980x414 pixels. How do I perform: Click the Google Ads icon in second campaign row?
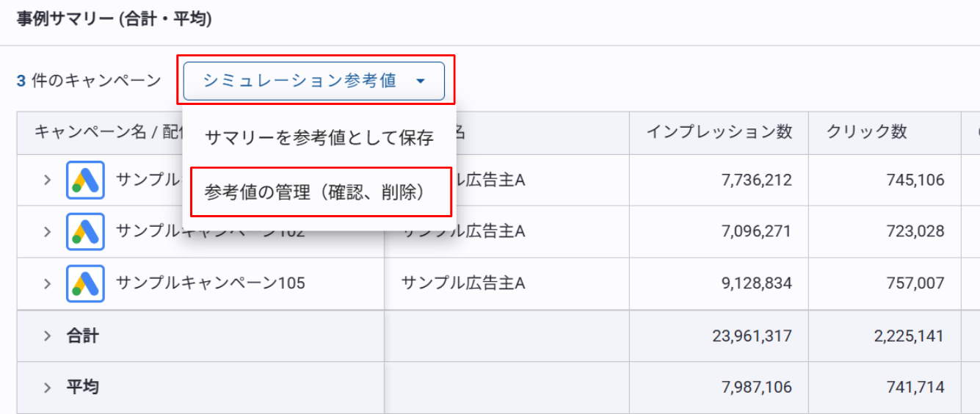coord(85,232)
